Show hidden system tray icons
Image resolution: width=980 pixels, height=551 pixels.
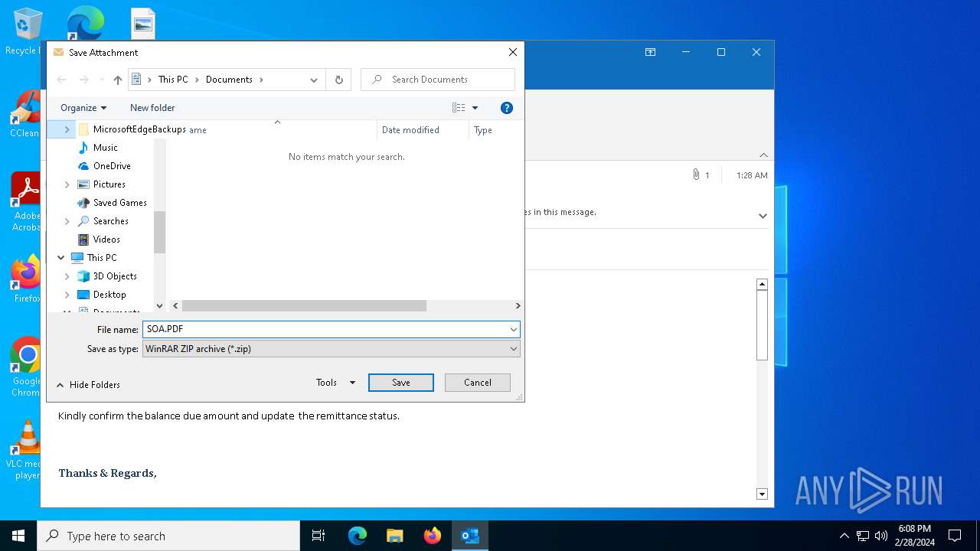[x=844, y=536]
